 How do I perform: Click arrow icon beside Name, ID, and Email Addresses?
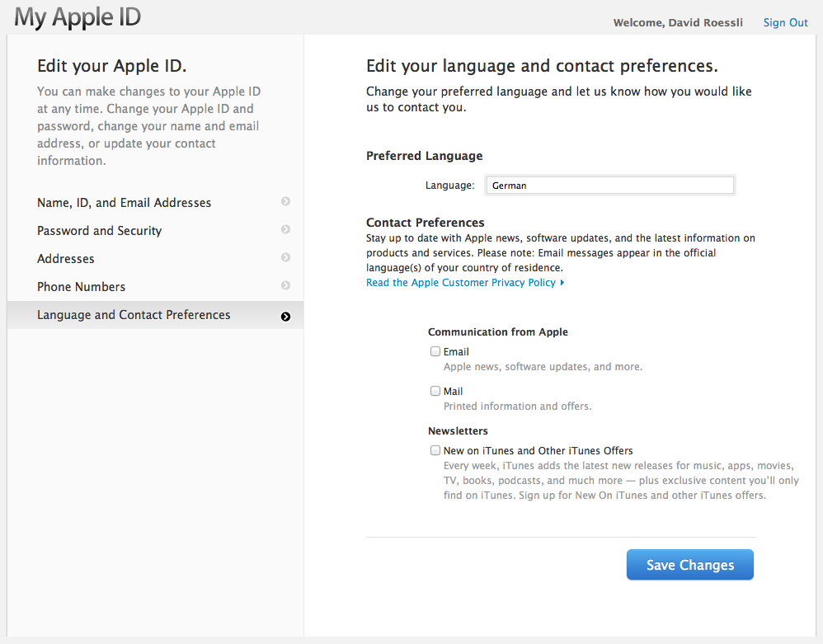(x=285, y=201)
